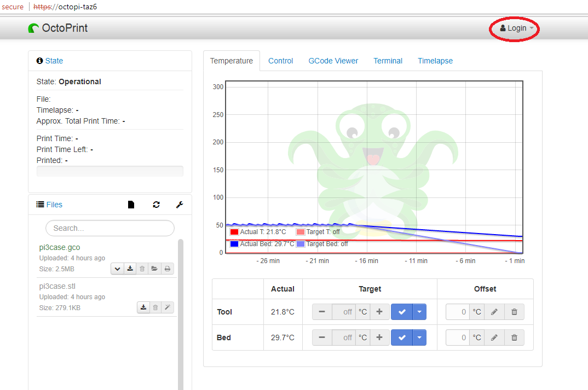Select the Temperature tab
Viewport: 588px width, 390px height.
pyautogui.click(x=232, y=61)
